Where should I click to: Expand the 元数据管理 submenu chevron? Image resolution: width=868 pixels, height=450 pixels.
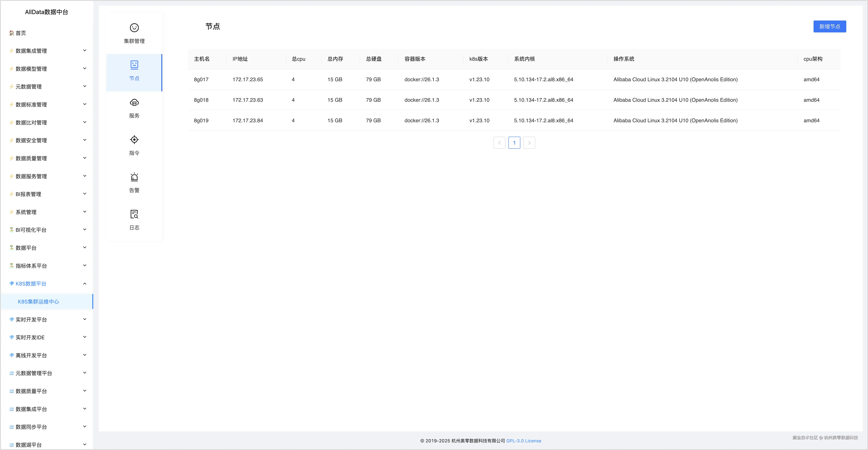click(85, 86)
